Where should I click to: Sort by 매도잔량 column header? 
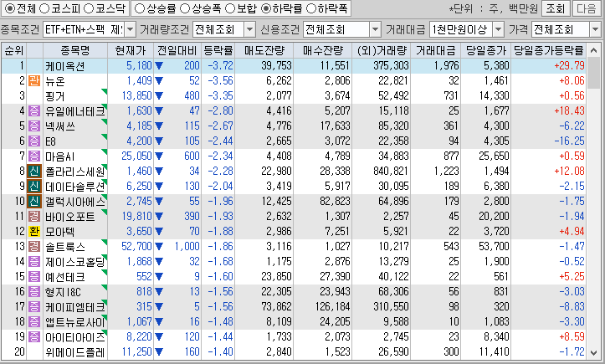(264, 50)
